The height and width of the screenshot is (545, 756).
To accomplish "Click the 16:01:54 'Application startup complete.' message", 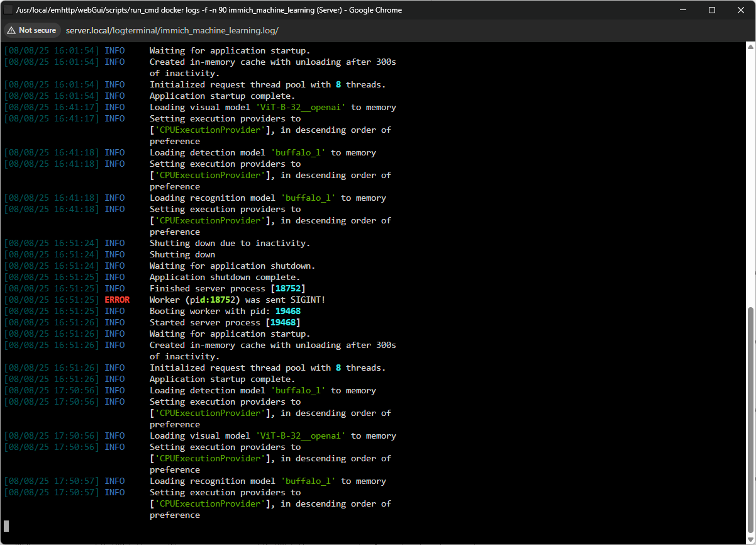I will tap(222, 96).
